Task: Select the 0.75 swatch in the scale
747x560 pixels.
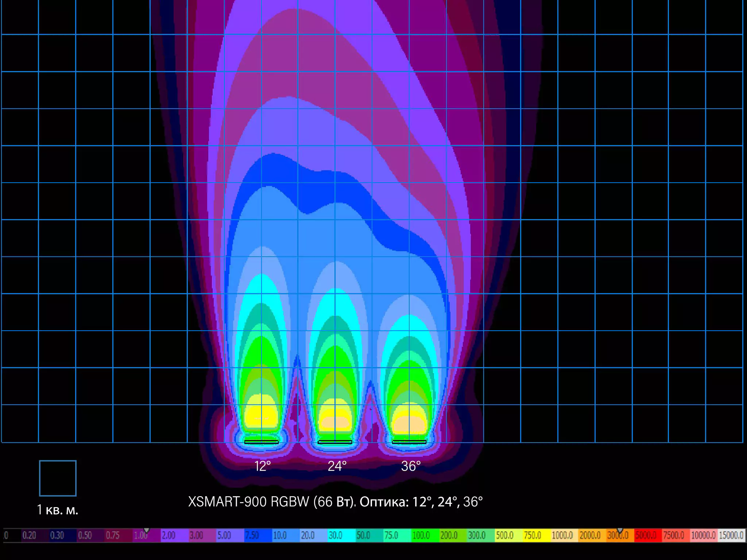Action: pos(119,535)
